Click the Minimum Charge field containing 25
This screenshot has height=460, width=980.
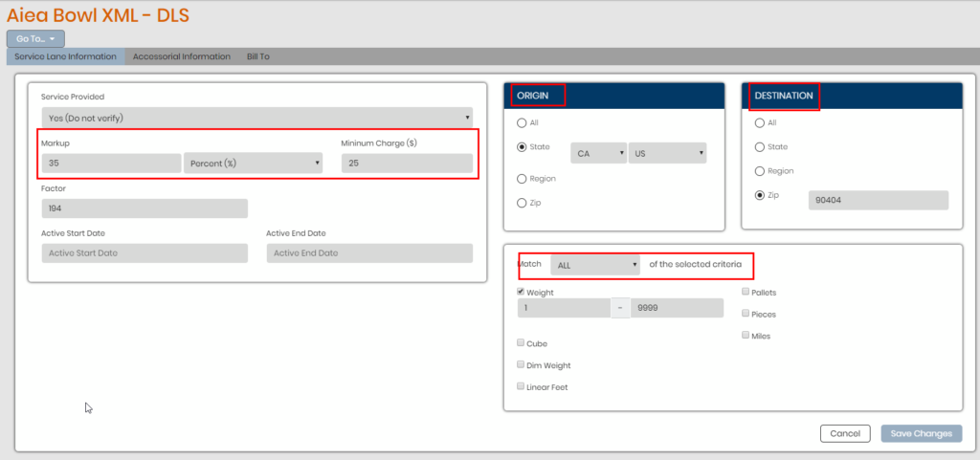click(x=407, y=164)
